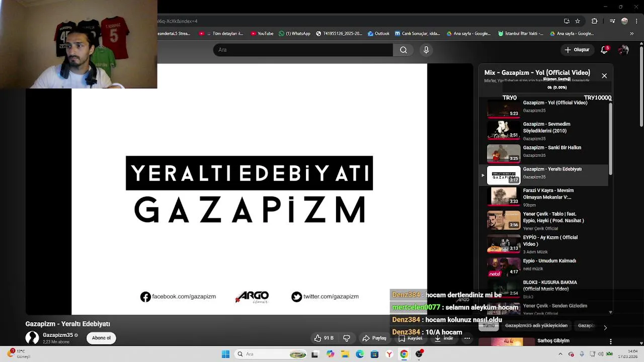Open Chrome three-dot menu
Viewport: 644px width, 362px height.
point(636,21)
